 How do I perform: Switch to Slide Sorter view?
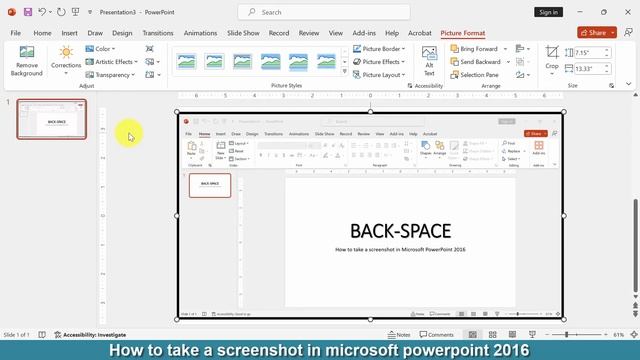pos(492,335)
